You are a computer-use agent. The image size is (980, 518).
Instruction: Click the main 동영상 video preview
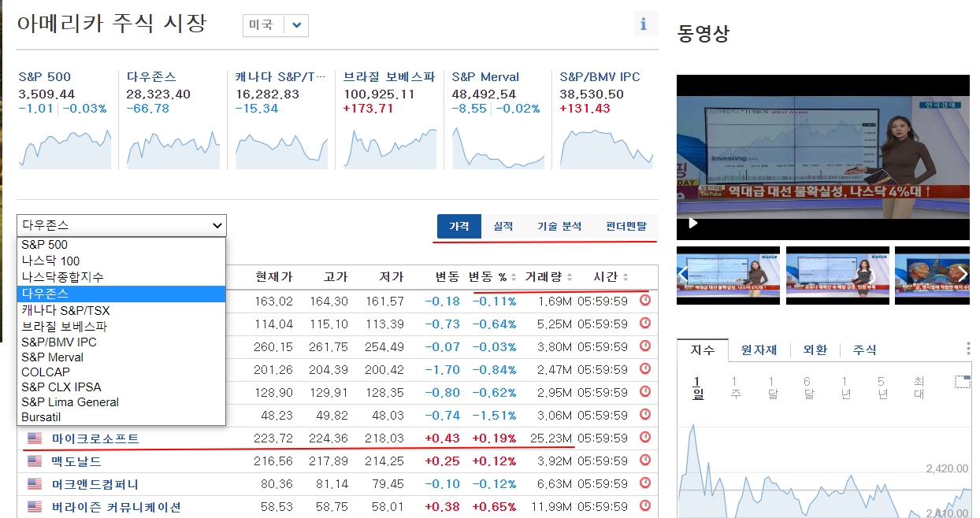[x=823, y=157]
